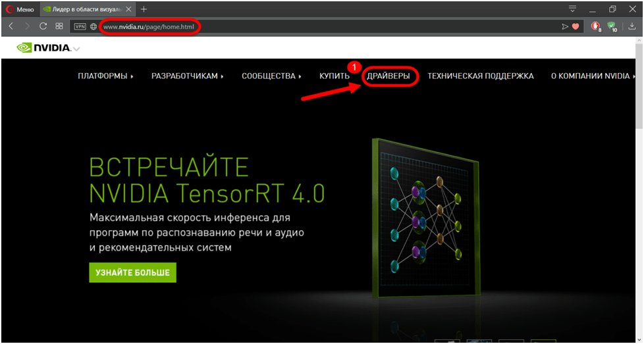
Task: Open the О КОМПАНИИ NVIDIA dropdown
Action: pos(593,76)
